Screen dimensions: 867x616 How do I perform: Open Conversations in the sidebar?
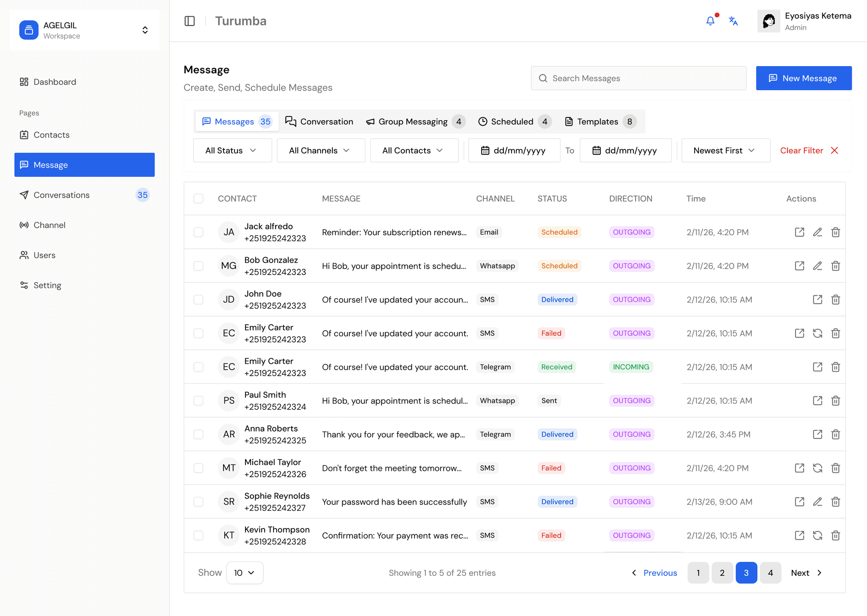61,195
